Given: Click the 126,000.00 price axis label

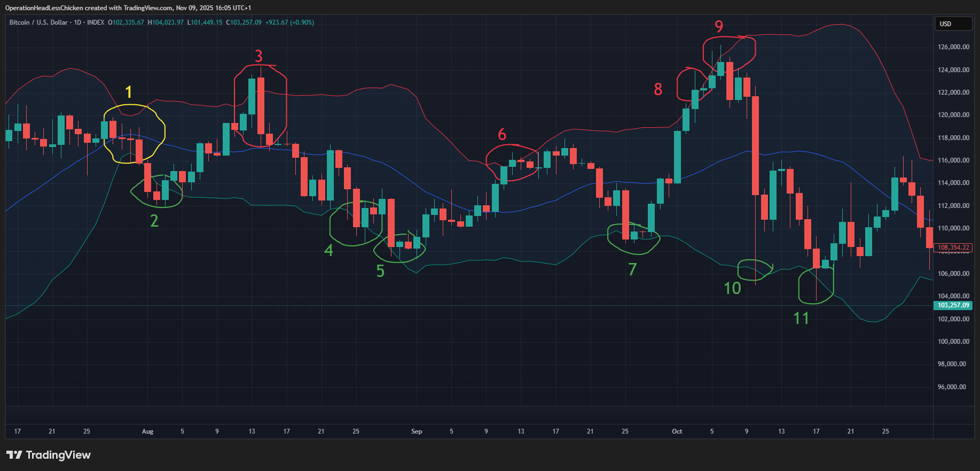Looking at the screenshot, I should tap(953, 47).
